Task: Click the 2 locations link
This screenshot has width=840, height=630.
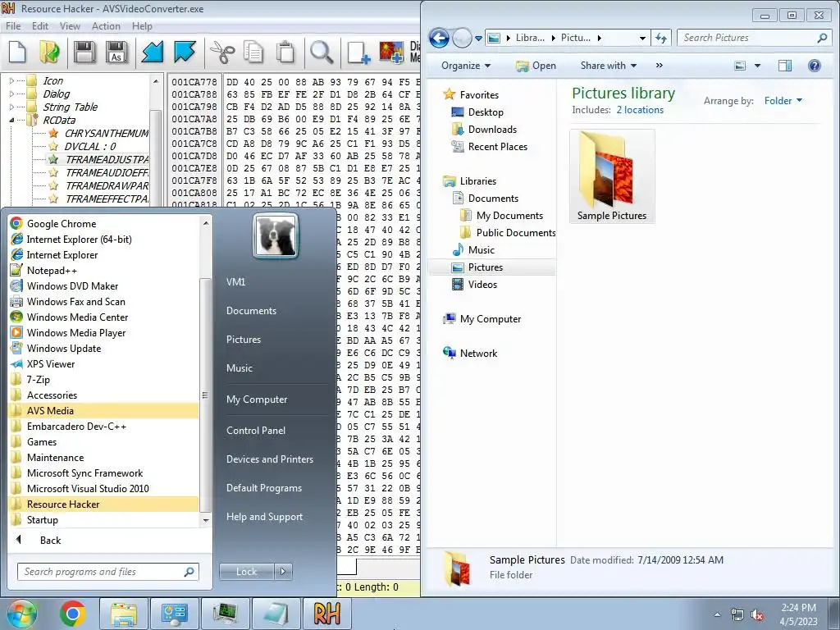Action: (x=640, y=110)
